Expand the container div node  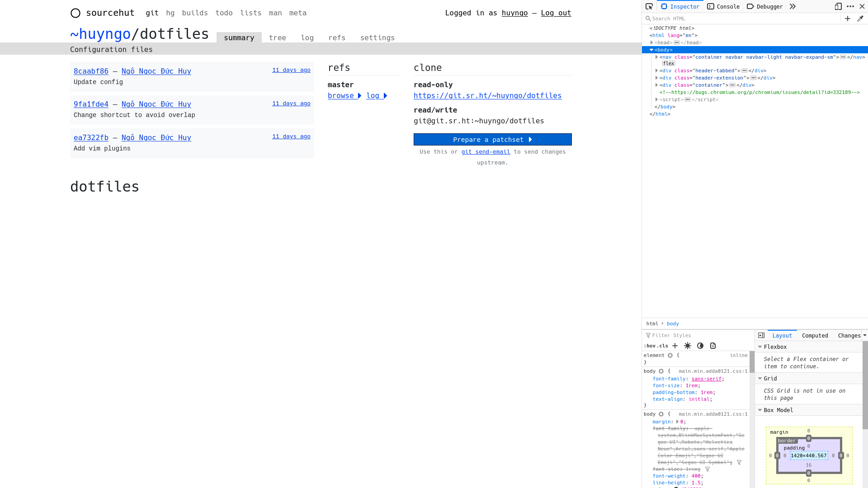click(x=656, y=85)
